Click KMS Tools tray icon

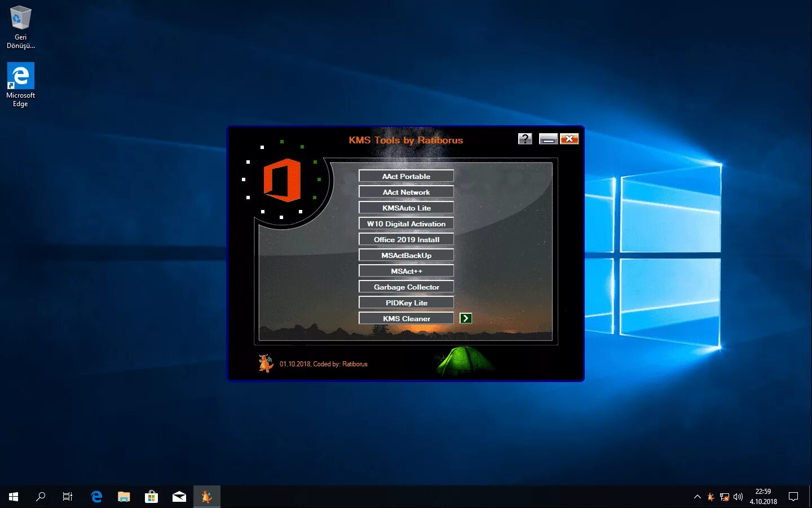click(x=710, y=497)
